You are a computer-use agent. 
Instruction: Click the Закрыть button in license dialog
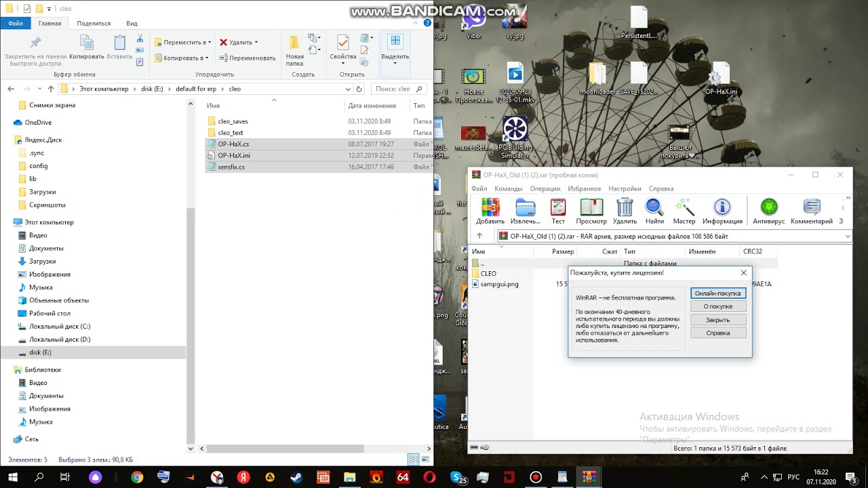tap(718, 320)
